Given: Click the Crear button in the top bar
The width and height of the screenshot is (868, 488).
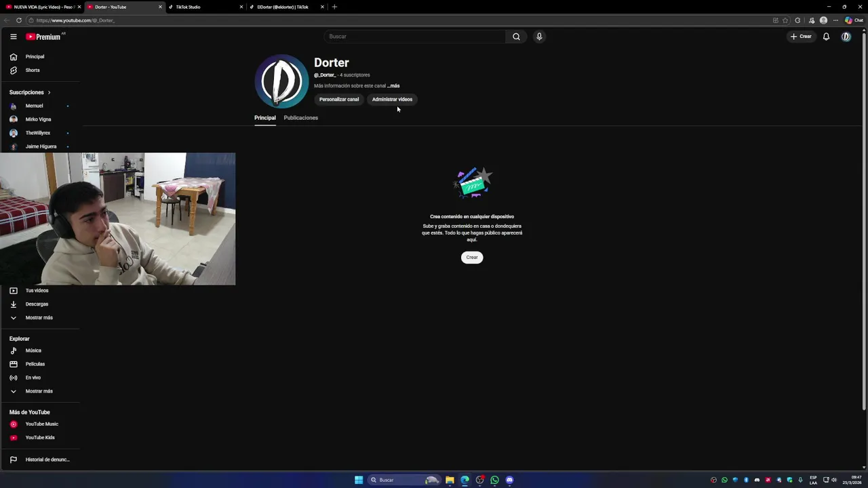Looking at the screenshot, I should pyautogui.click(x=801, y=37).
